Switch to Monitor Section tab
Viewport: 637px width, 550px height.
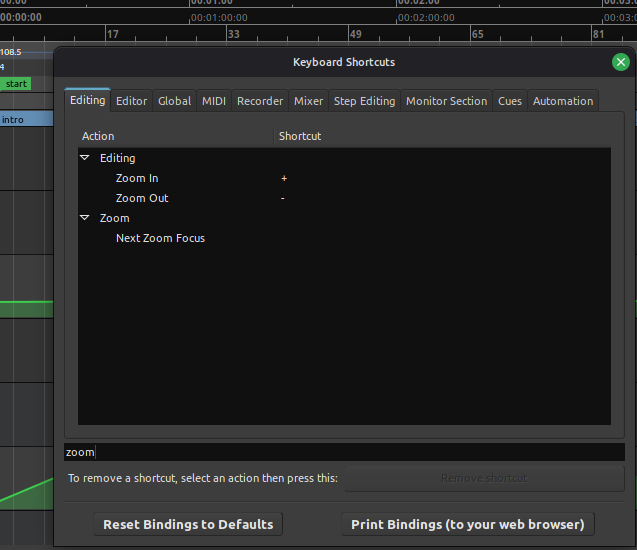click(x=446, y=101)
